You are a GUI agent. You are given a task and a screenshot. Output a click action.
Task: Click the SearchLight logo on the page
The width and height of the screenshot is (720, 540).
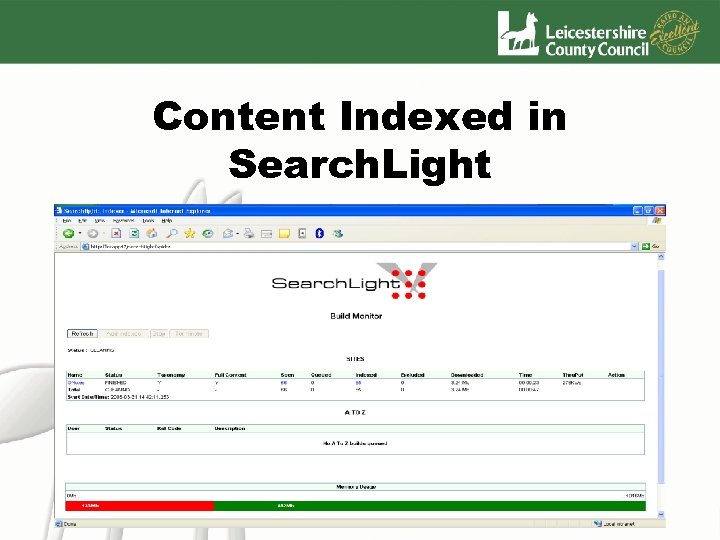(x=354, y=281)
